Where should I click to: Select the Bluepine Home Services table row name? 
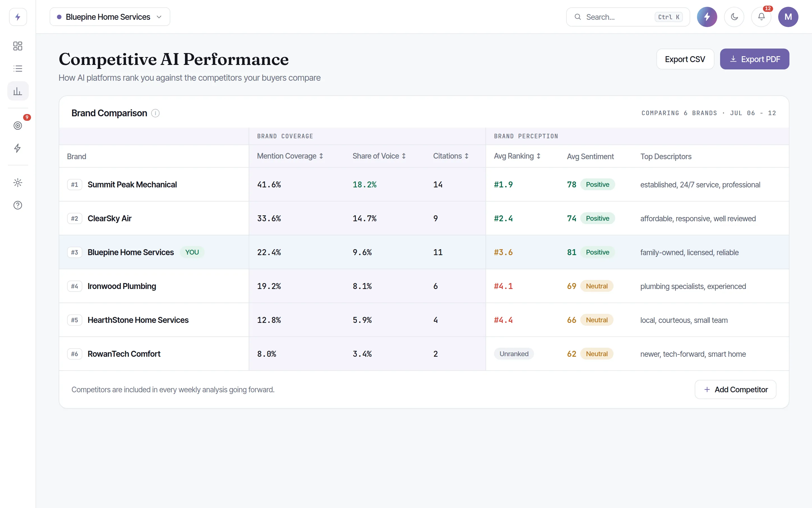[131, 252]
